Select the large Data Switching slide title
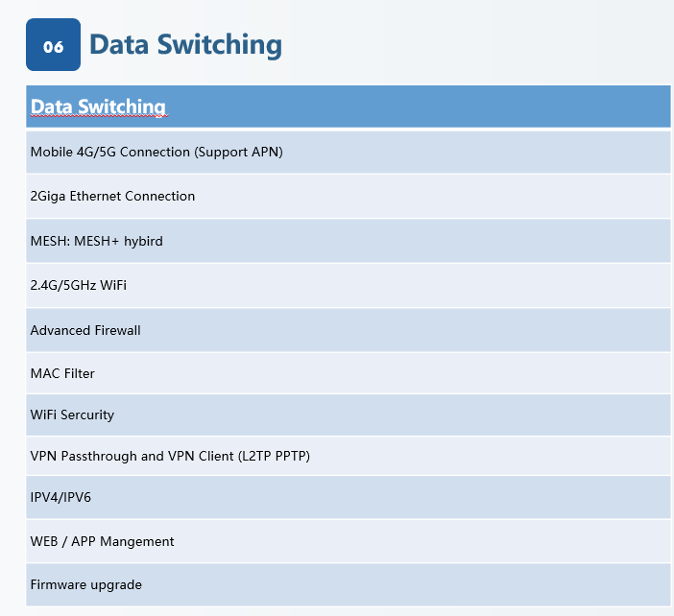The image size is (674, 616). click(x=185, y=45)
